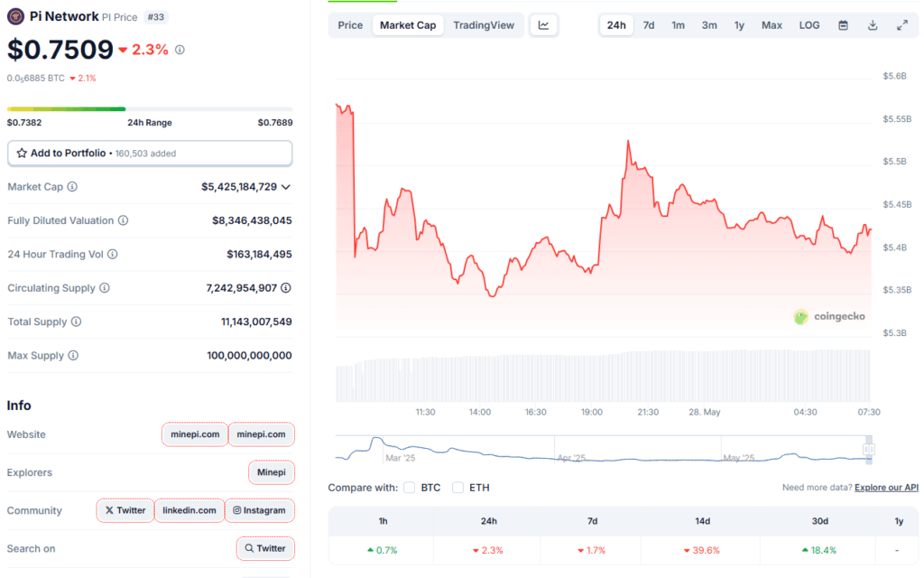The image size is (924, 578).
Task: Click the volume bars under chart
Action: (603, 377)
